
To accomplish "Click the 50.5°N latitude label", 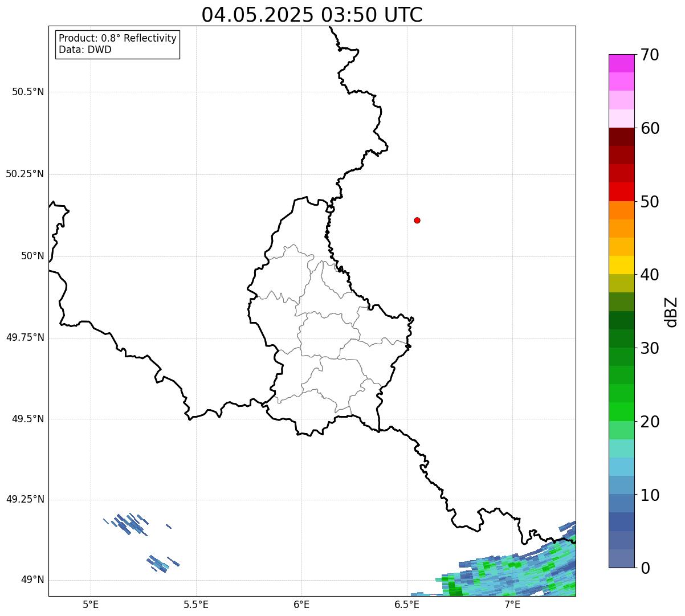I will (28, 92).
